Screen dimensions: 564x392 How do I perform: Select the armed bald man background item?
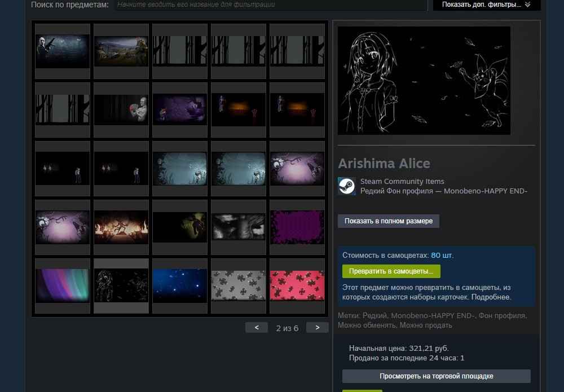tap(63, 51)
